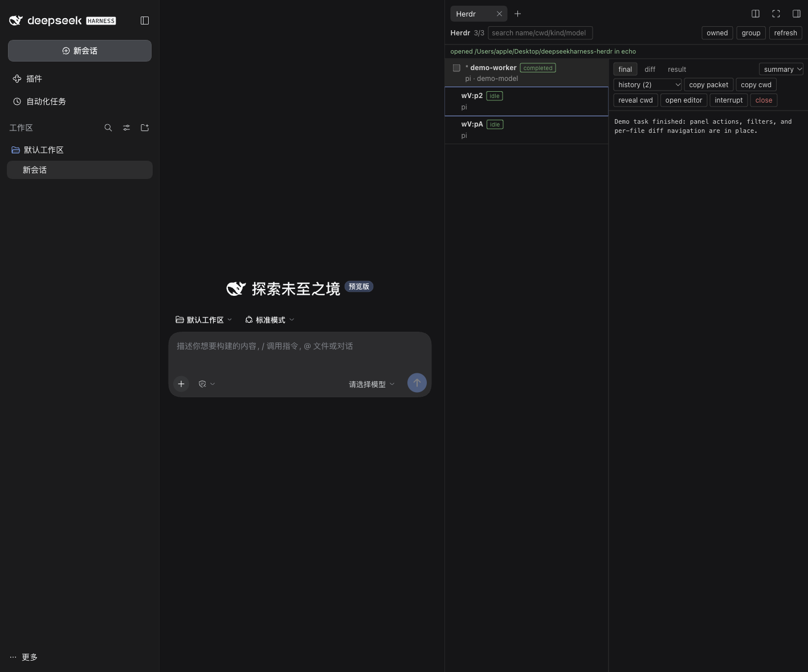Screen dimensions: 808x672
Task: Enter fullscreen for the Herdr panel
Action: (776, 14)
